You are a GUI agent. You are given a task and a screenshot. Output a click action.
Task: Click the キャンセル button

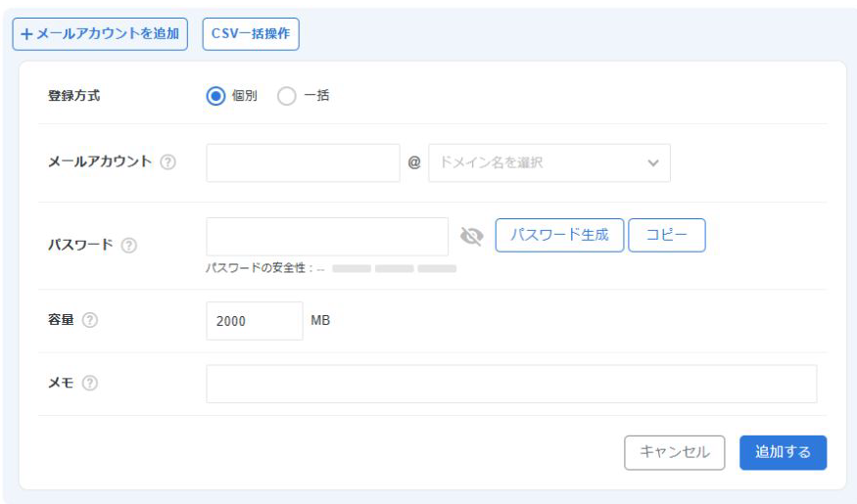click(675, 452)
